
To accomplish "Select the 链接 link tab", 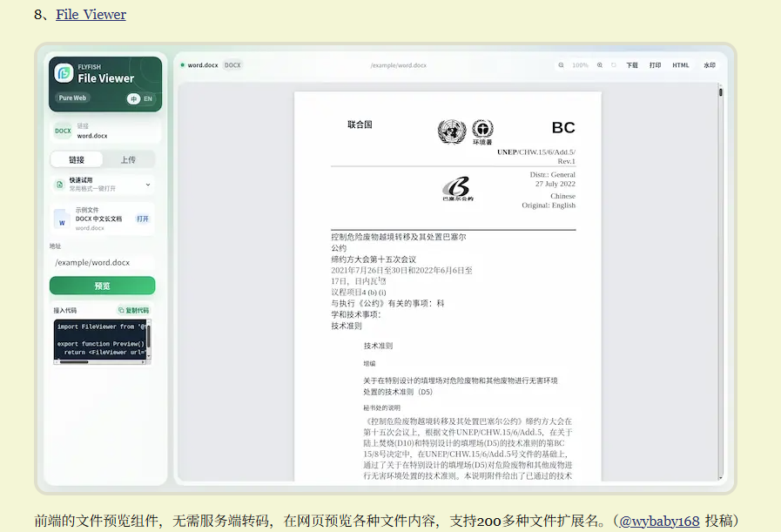I will click(77, 160).
